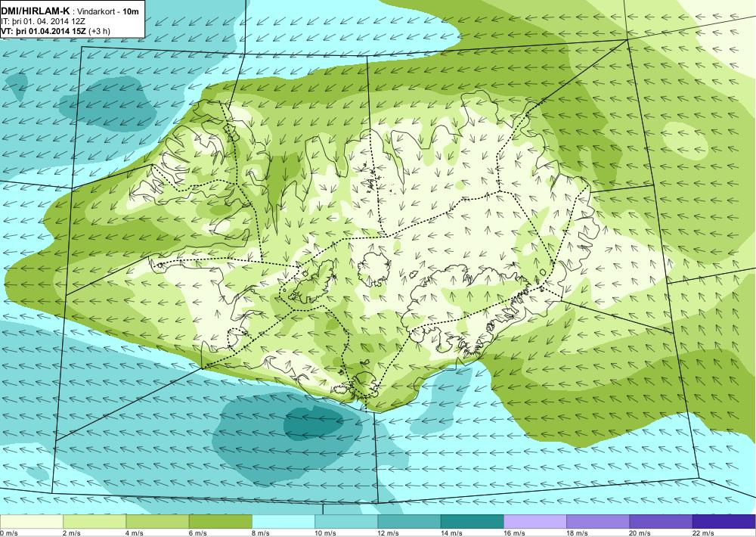The width and height of the screenshot is (756, 537).
Task: Click the "VT: þri 01.04.2014 15Z" valid time
Action: point(45,31)
